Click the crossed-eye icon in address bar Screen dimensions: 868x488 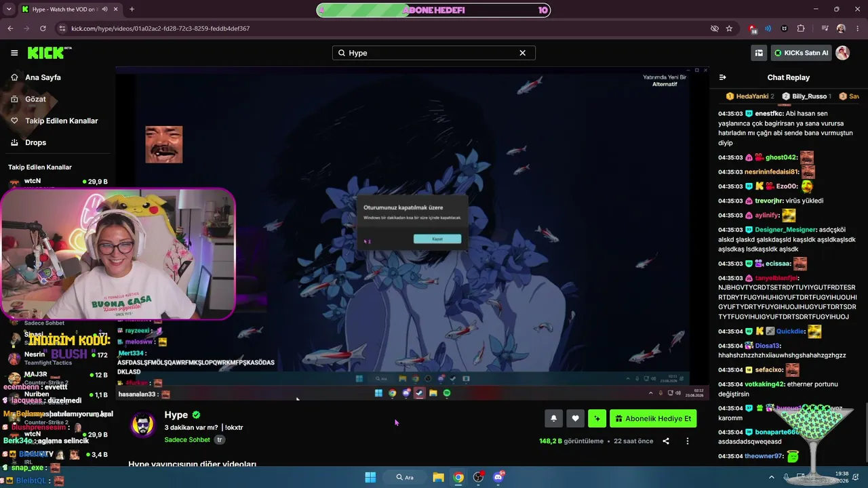(x=714, y=28)
